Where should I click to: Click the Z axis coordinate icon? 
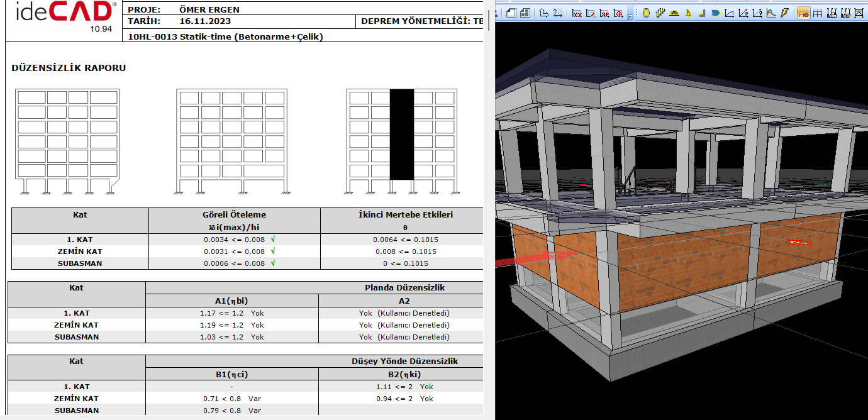coord(591,13)
